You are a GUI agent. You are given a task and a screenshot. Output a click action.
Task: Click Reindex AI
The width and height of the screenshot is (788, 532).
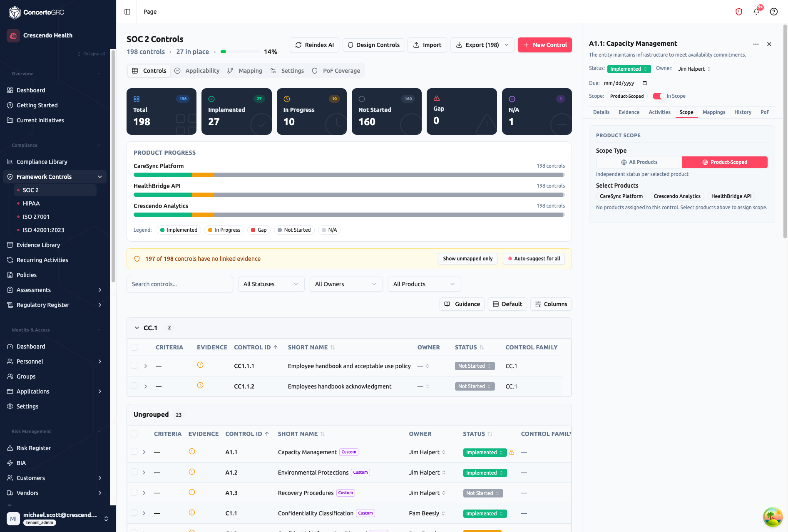point(314,45)
